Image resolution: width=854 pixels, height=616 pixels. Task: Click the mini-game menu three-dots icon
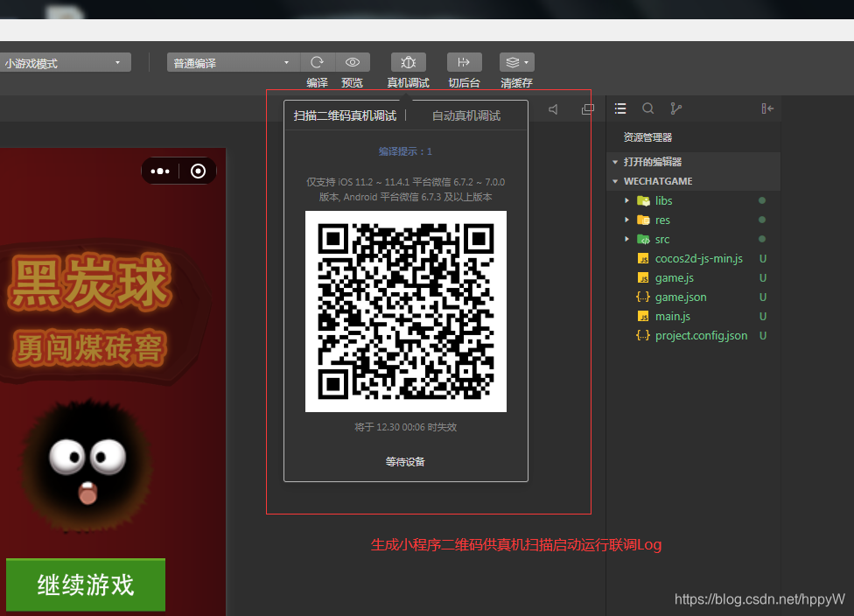click(160, 171)
